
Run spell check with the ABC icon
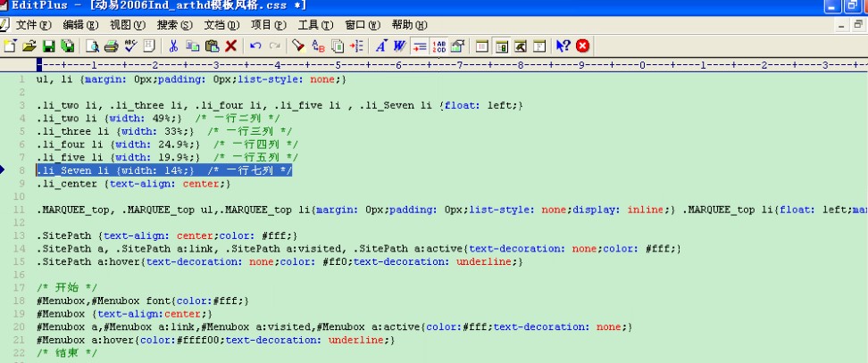pos(130,45)
